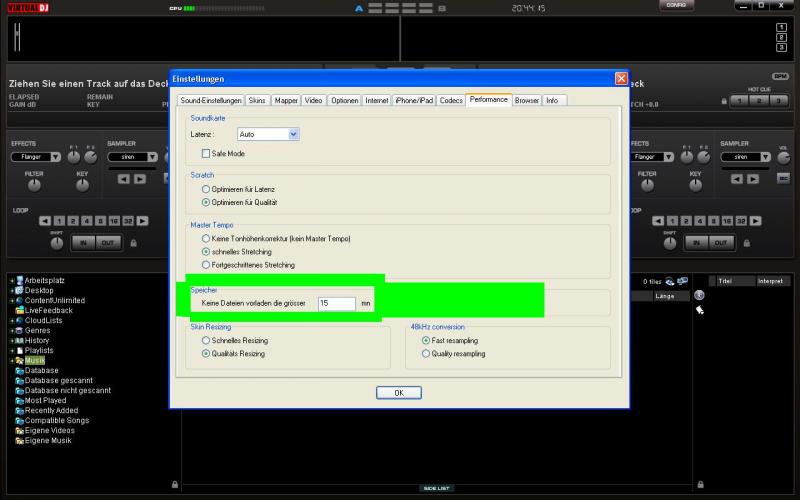Select Qualitäts Resizing option

[206, 354]
